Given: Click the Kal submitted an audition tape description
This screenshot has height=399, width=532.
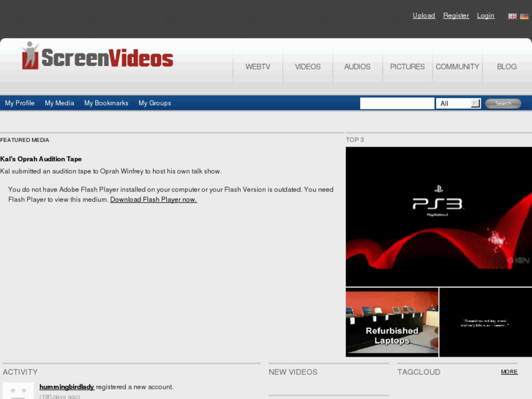Looking at the screenshot, I should pyautogui.click(x=110, y=171).
